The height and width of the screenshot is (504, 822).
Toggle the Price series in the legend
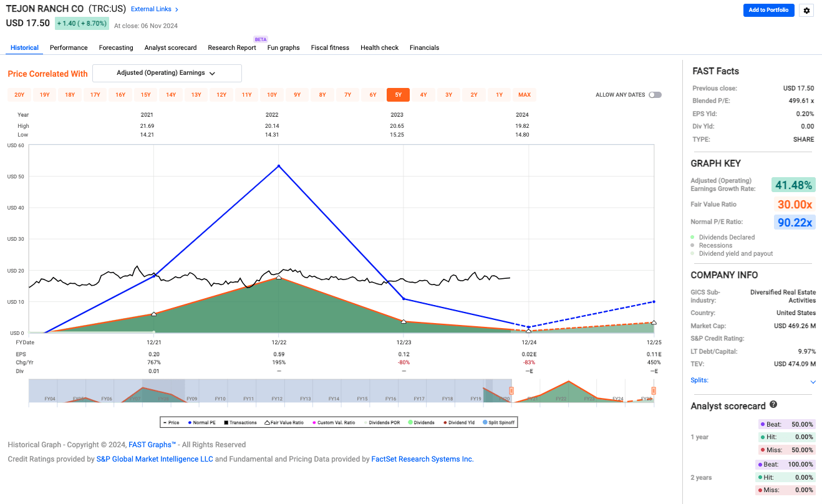tap(166, 422)
